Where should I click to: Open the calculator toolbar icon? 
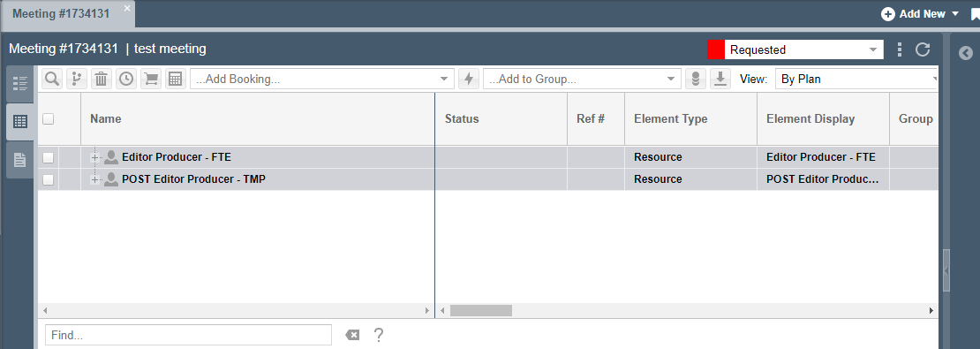176,79
